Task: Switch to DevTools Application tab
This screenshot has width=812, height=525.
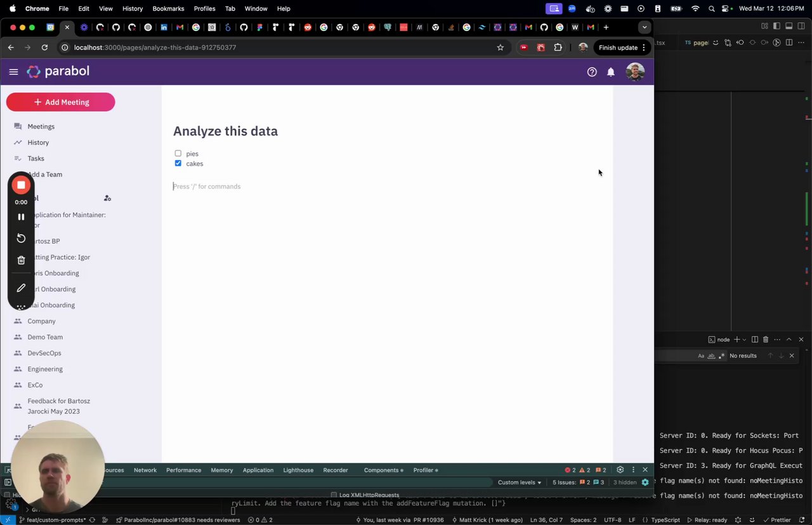Action: click(x=258, y=470)
